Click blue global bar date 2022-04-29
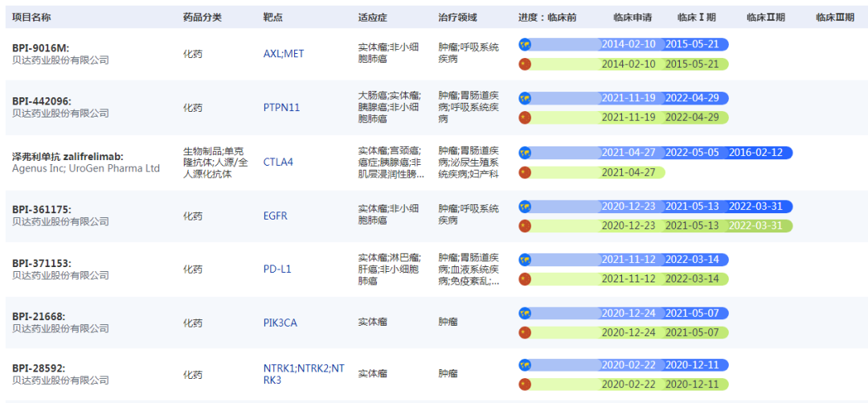This screenshot has height=403, width=868. tap(692, 98)
